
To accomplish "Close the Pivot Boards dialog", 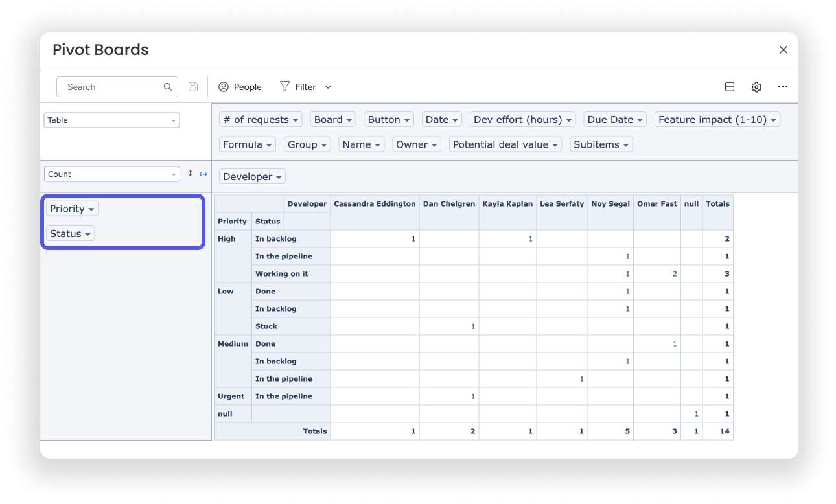I will click(784, 50).
